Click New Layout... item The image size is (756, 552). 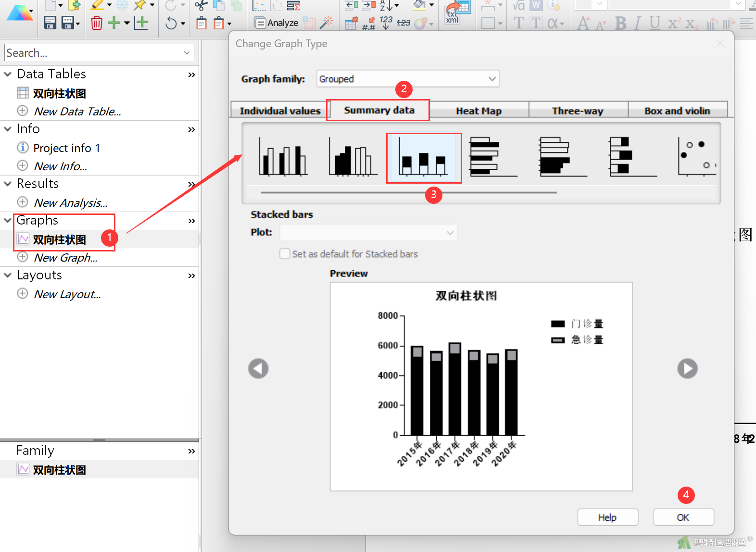(x=67, y=294)
